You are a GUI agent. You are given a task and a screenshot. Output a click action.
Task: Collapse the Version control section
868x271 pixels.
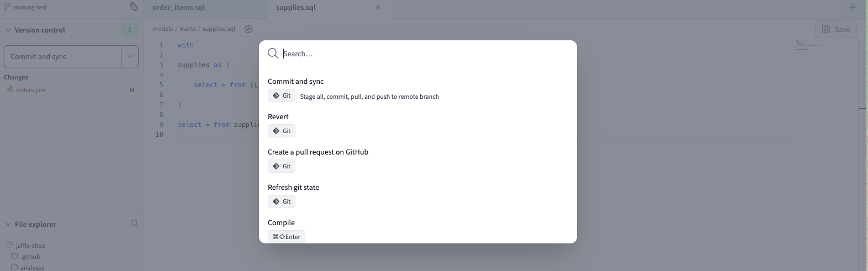coord(8,30)
